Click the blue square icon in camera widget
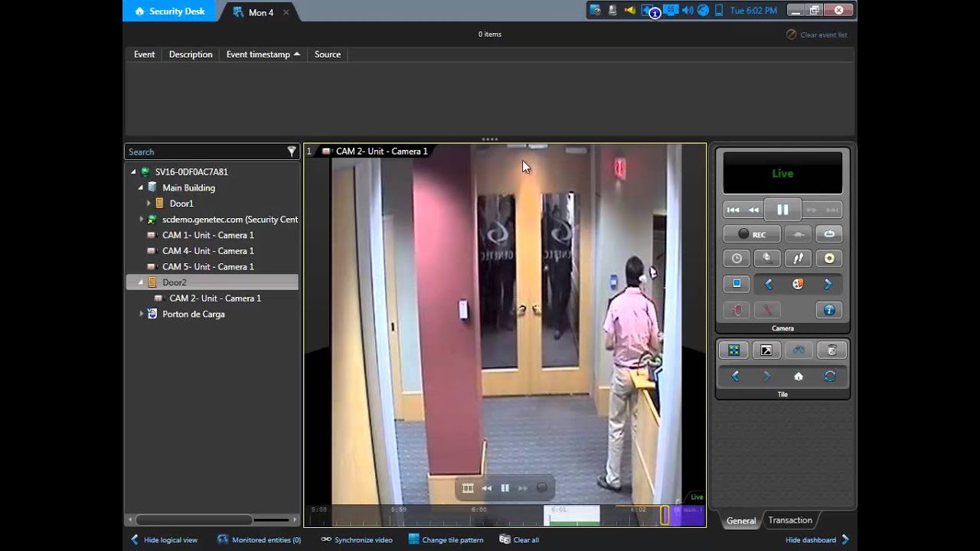Viewport: 980px width, 551px height. [x=737, y=284]
